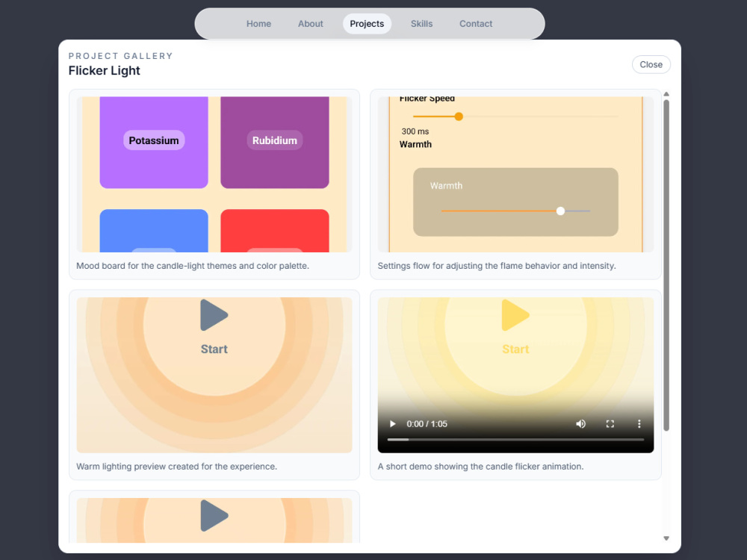This screenshot has width=747, height=560.
Task: Close the project gallery dialog
Action: [651, 65]
